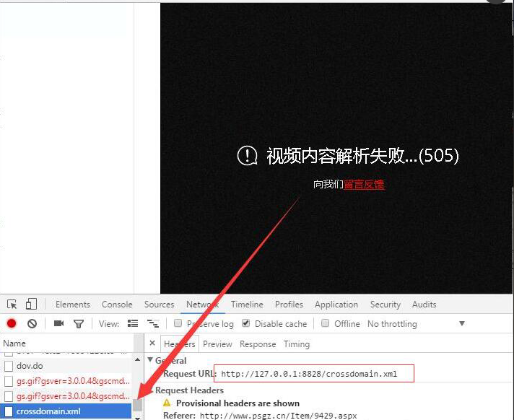Toggle the device toolbar icon
514x420 pixels.
pyautogui.click(x=31, y=305)
